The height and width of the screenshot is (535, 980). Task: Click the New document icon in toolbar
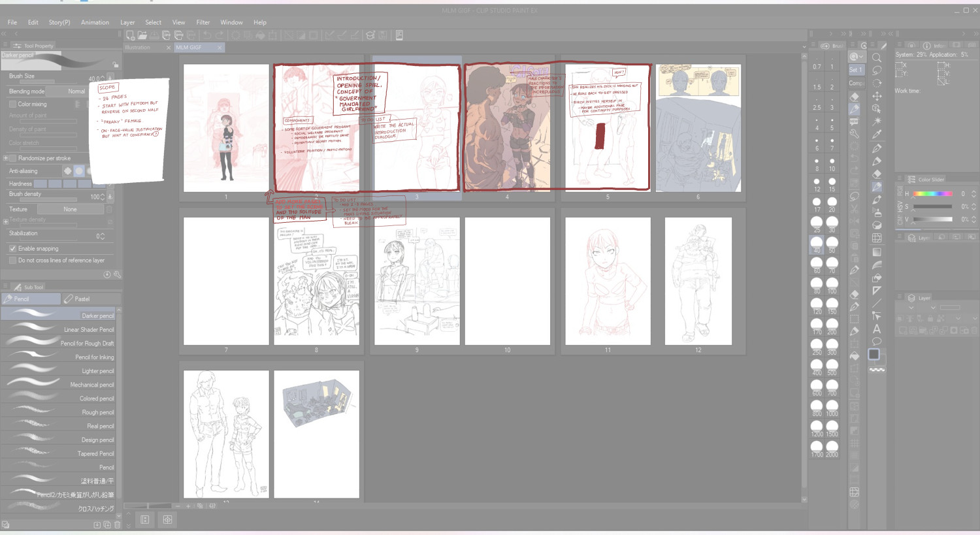[x=131, y=35]
